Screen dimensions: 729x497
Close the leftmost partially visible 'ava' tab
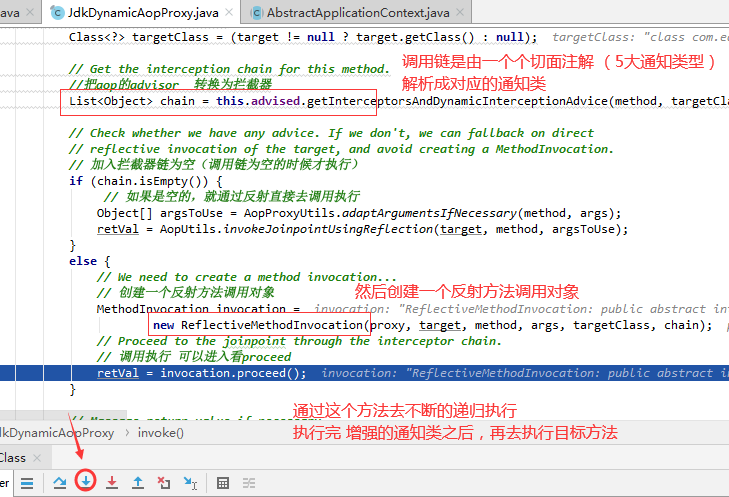click(30, 13)
